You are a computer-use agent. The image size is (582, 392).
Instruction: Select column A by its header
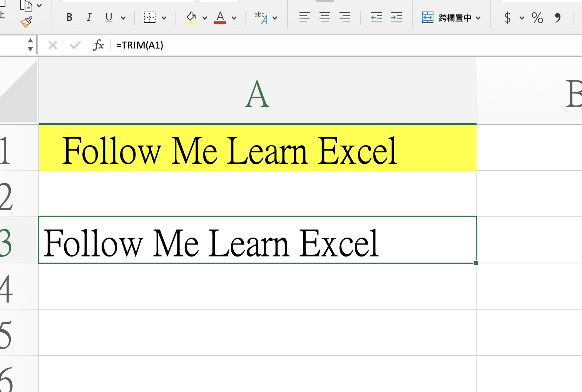click(x=258, y=91)
